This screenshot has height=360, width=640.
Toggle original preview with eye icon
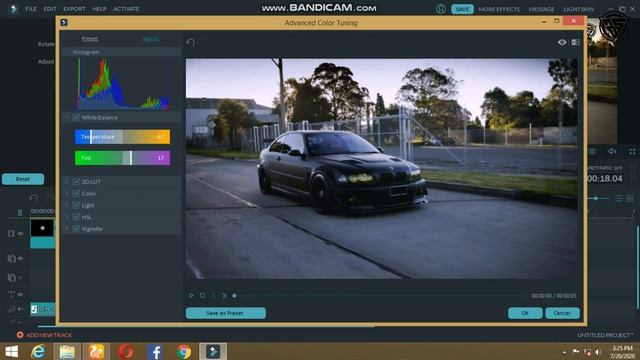pyautogui.click(x=562, y=42)
